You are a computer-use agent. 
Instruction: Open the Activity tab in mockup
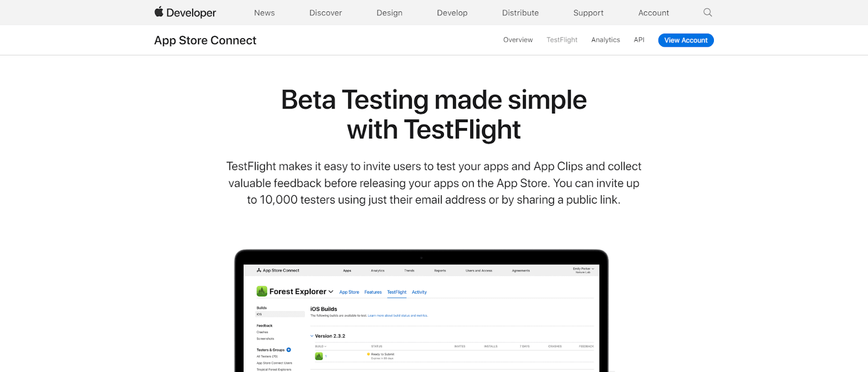tap(419, 292)
